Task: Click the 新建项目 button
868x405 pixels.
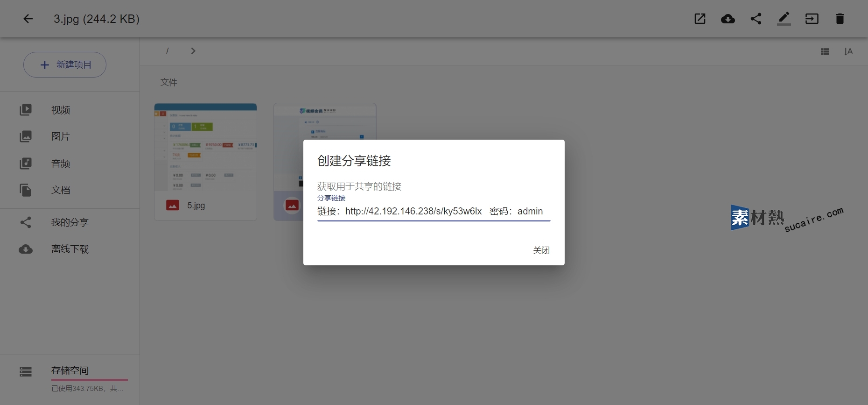Action: [65, 64]
